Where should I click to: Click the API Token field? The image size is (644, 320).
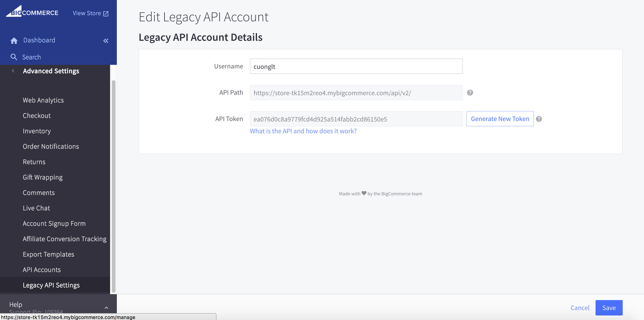(356, 119)
